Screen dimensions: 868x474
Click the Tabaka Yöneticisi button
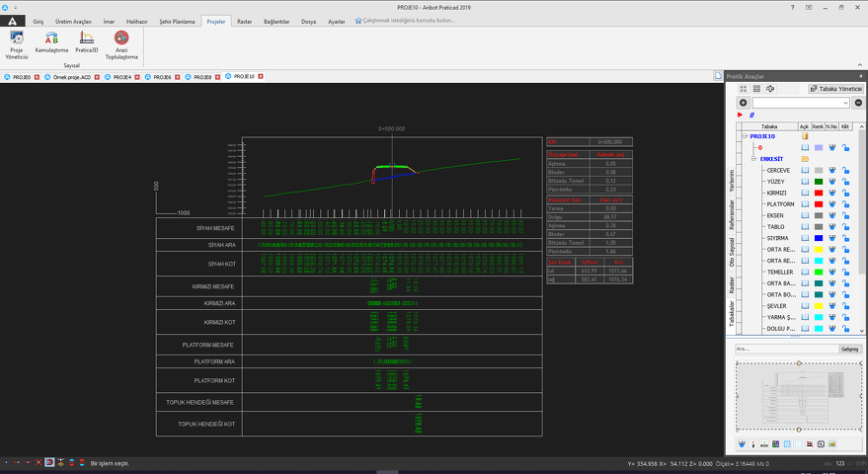pyautogui.click(x=836, y=89)
